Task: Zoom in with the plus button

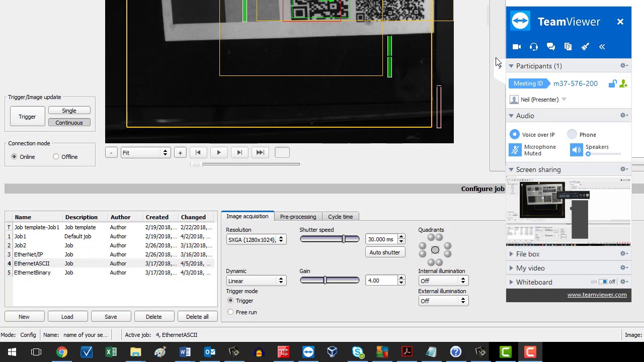Action: coord(180,152)
